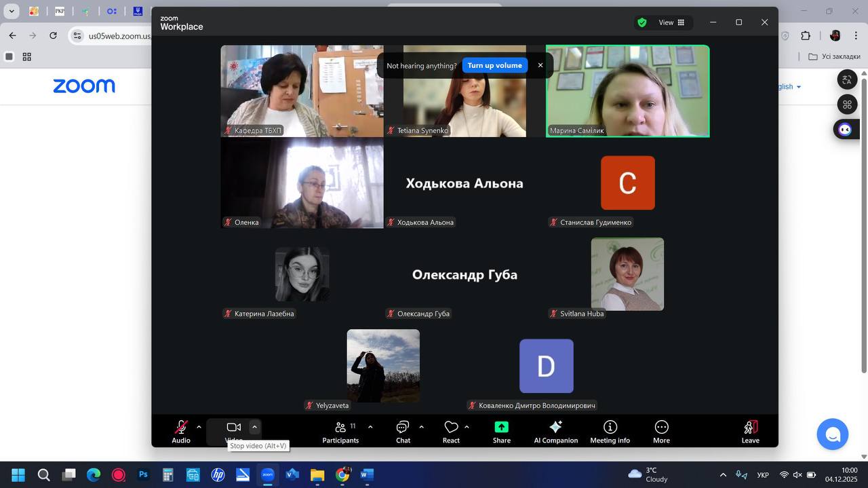Start screen sharing with the Share button
The height and width of the screenshot is (488, 868).
[501, 432]
